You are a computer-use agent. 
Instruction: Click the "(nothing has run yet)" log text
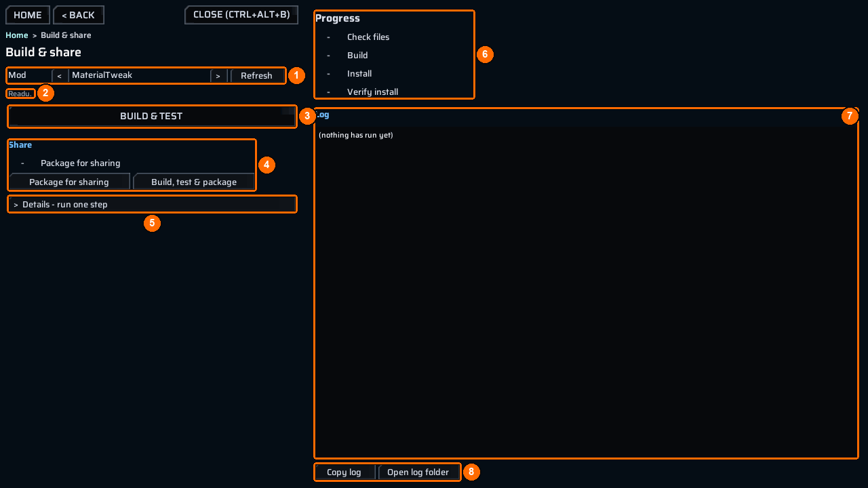coord(356,136)
